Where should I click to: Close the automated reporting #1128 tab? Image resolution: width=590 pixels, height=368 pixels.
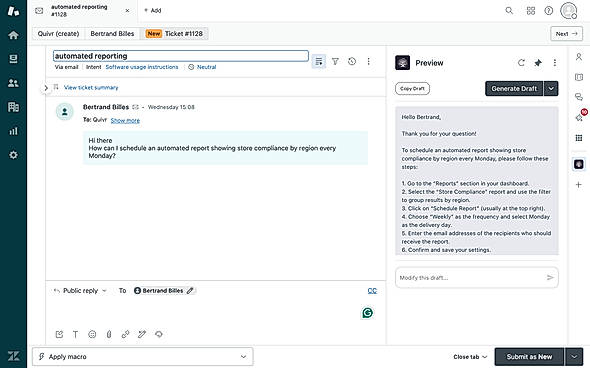coord(127,11)
